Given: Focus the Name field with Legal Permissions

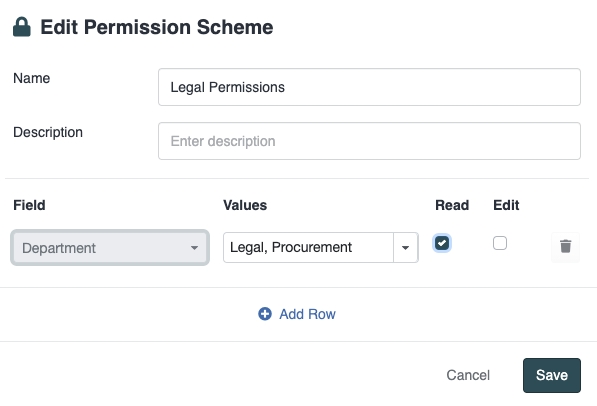Looking at the screenshot, I should pyautogui.click(x=369, y=87).
